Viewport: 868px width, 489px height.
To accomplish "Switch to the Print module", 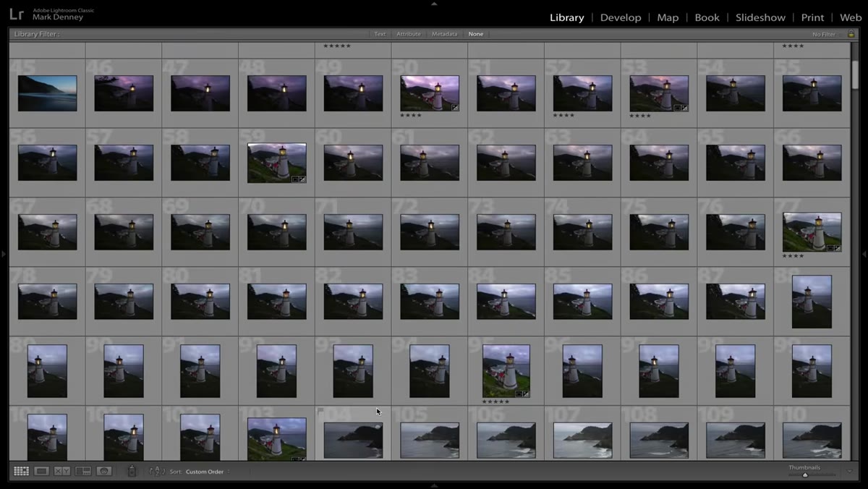I will 813,17.
